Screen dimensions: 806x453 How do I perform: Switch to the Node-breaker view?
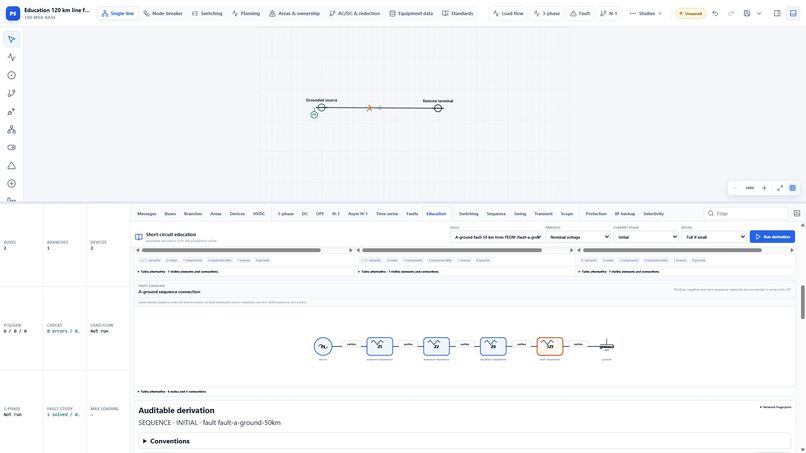pos(163,13)
